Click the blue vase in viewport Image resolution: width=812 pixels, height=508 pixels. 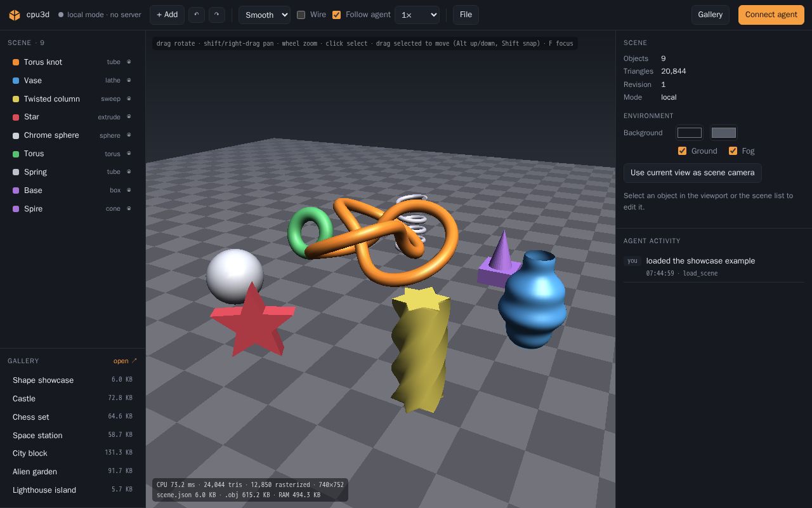coord(532,300)
